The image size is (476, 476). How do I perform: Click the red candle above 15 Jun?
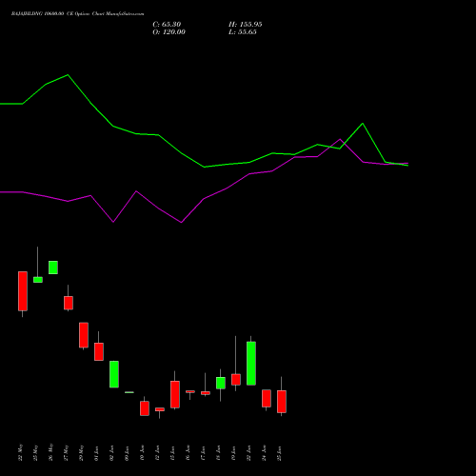point(175,394)
